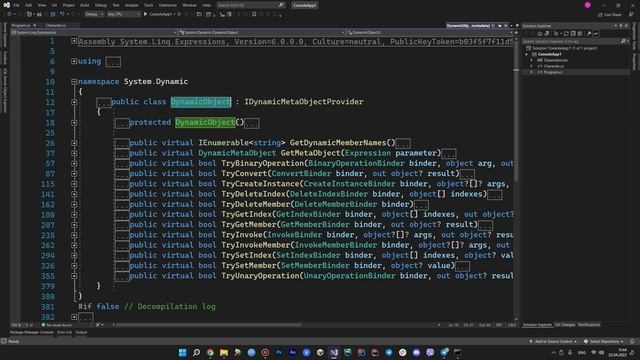Open the DynamicObject() member dropdown
Viewport: 640px width, 360px height.
pos(431,32)
